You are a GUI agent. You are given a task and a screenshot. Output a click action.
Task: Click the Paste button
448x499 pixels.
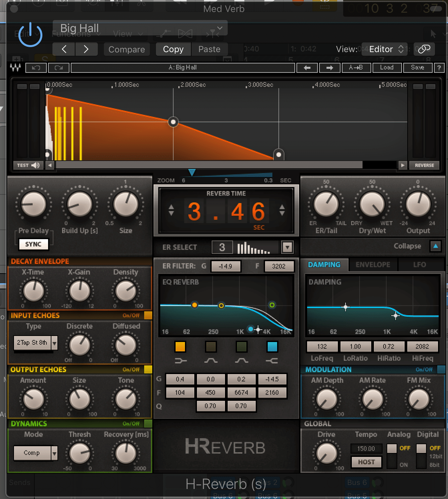[209, 49]
